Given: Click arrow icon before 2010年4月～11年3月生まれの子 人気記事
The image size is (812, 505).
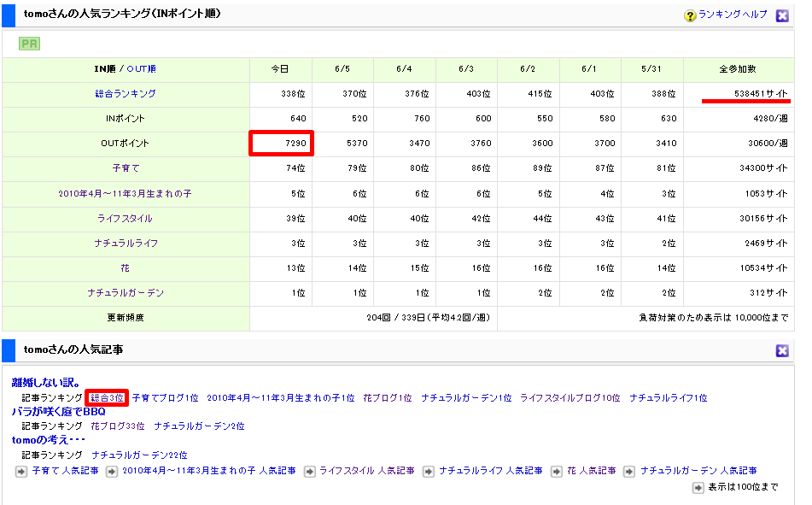Looking at the screenshot, I should coord(111,472).
